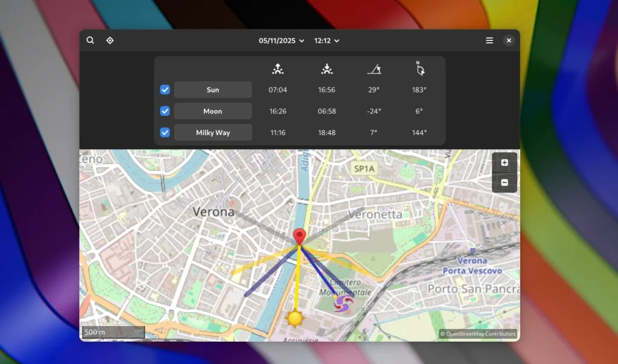This screenshot has height=364, width=618.
Task: Click the altitude angle column icon
Action: [x=374, y=69]
